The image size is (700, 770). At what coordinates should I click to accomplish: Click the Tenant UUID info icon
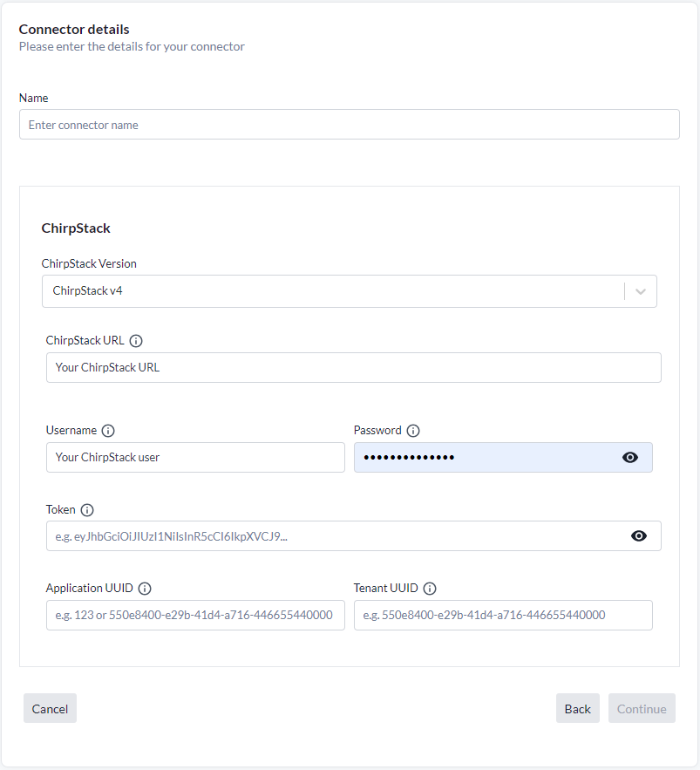pos(430,589)
